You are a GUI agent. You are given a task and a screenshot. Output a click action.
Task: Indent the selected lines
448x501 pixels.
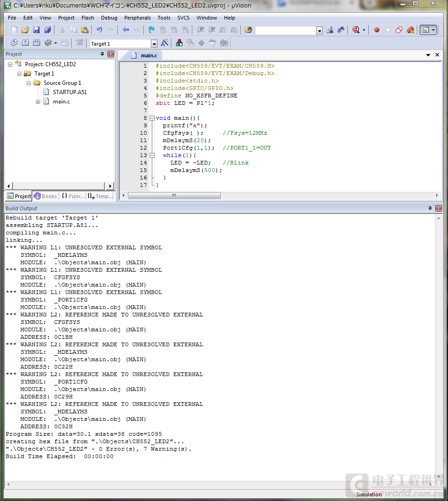click(x=201, y=30)
